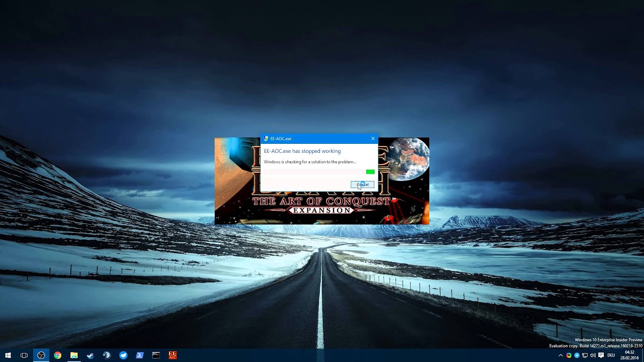The height and width of the screenshot is (362, 644).
Task: Open the round blue bird app icon
Action: [123, 355]
